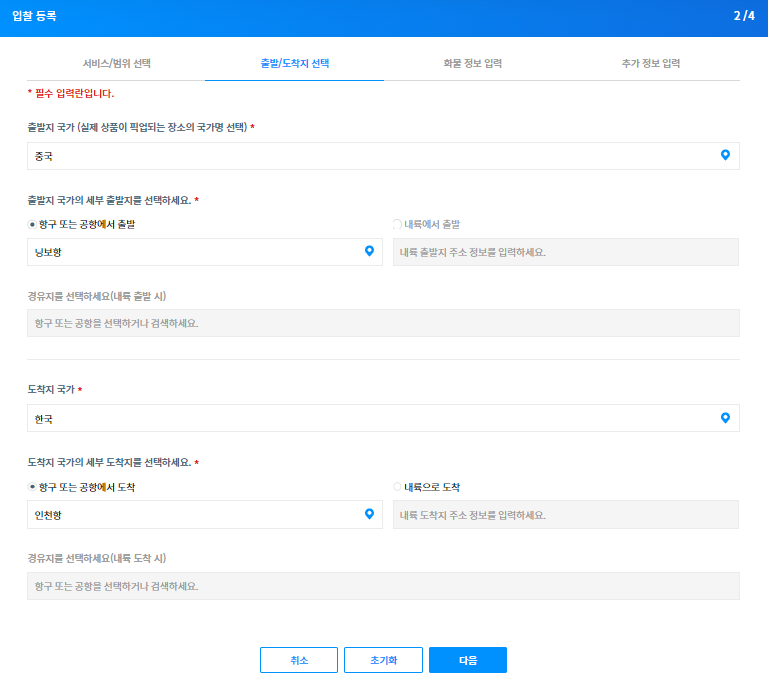Open the 도착지 국가 dropdown showing 한국

(x=383, y=418)
